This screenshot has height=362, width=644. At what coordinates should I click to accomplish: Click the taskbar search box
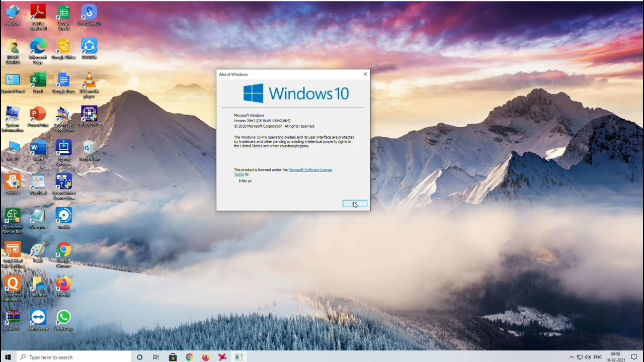[73, 357]
